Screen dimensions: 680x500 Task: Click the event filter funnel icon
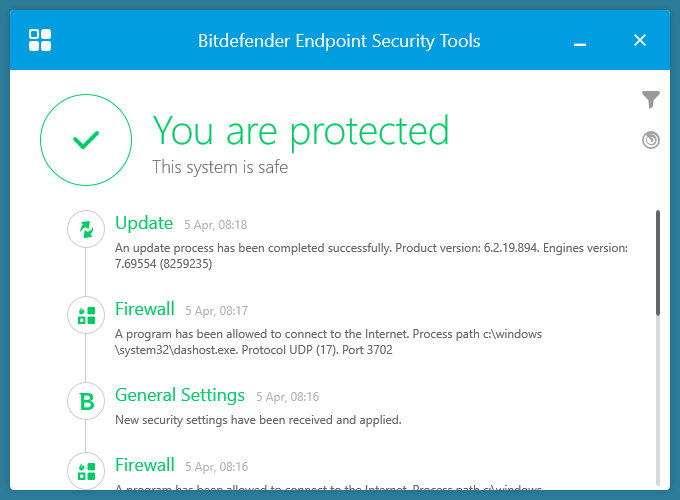(x=651, y=99)
